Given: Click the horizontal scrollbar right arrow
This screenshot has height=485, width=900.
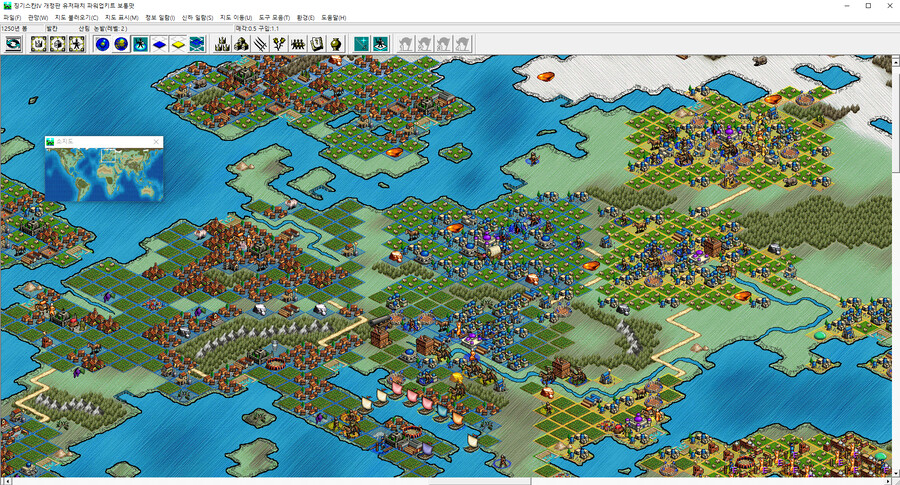Looking at the screenshot, I should tap(887, 481).
